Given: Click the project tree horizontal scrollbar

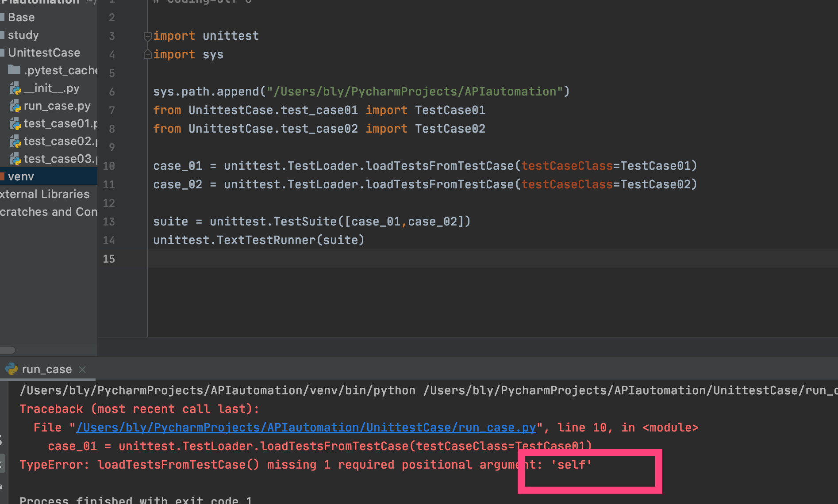Looking at the screenshot, I should point(8,350).
